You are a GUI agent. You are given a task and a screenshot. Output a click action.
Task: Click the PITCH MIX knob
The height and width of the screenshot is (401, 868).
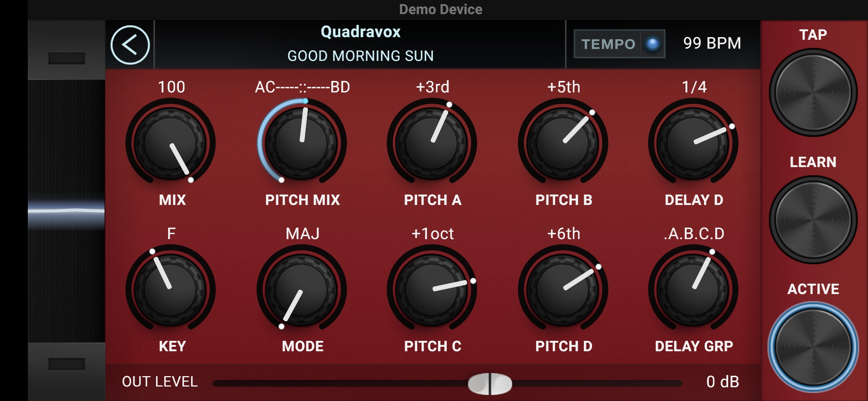[x=302, y=143]
